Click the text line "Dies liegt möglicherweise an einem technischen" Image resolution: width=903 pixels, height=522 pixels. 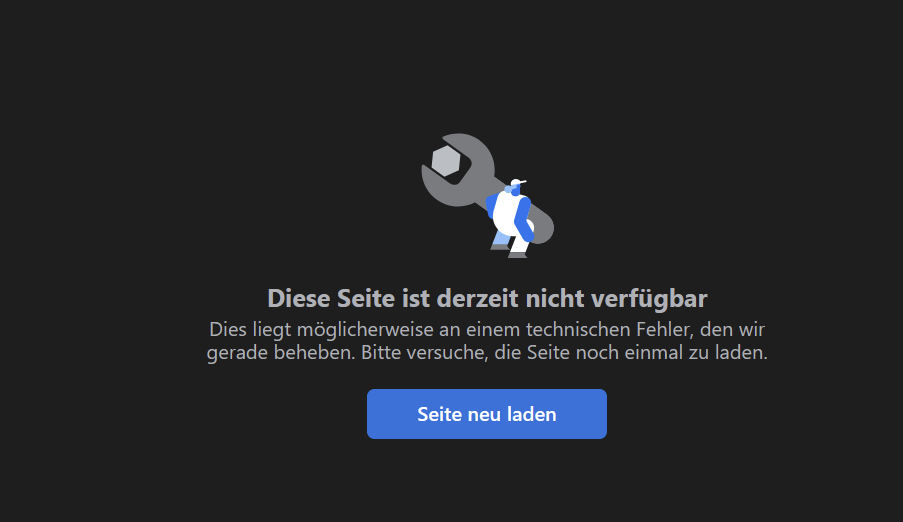[x=420, y=330]
